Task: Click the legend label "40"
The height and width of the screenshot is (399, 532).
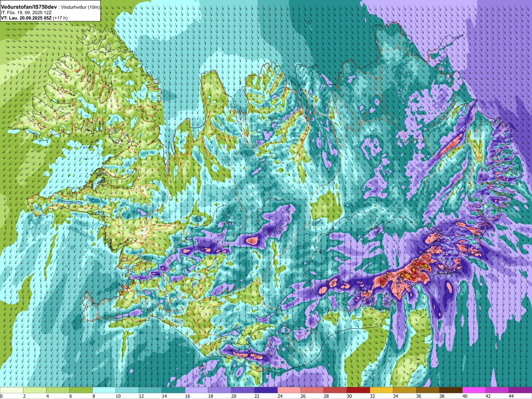Action: tap(465, 397)
